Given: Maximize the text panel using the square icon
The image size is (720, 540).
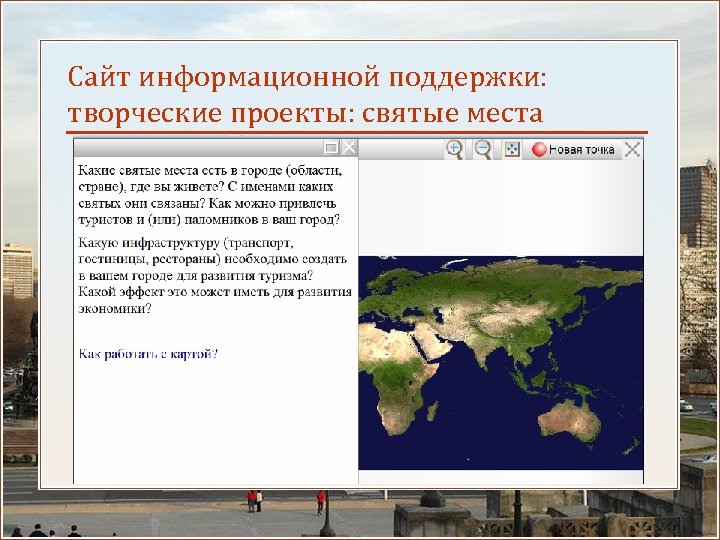Looking at the screenshot, I should 331,147.
